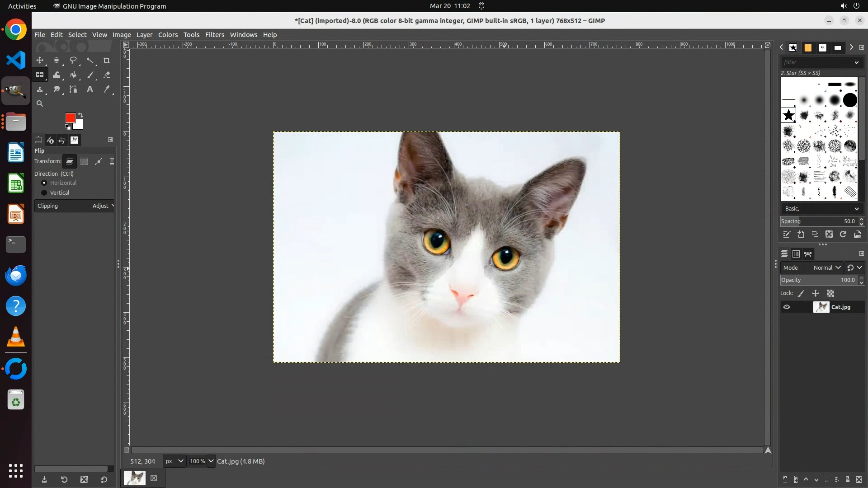Choose Vertical flip direction
Image resolution: width=868 pixels, height=488 pixels.
[x=44, y=193]
